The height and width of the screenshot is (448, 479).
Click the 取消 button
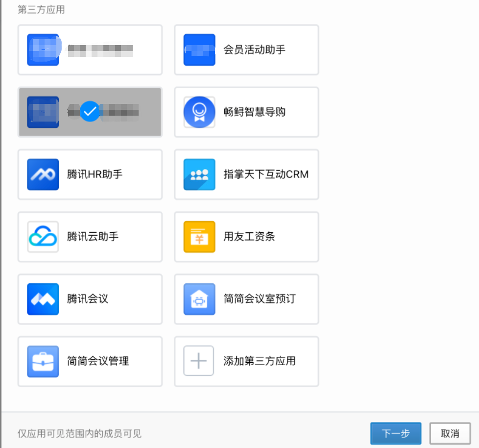[x=450, y=433]
